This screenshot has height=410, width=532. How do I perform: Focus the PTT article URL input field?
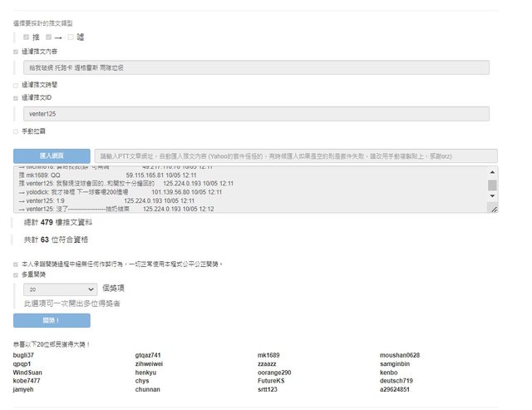295,156
